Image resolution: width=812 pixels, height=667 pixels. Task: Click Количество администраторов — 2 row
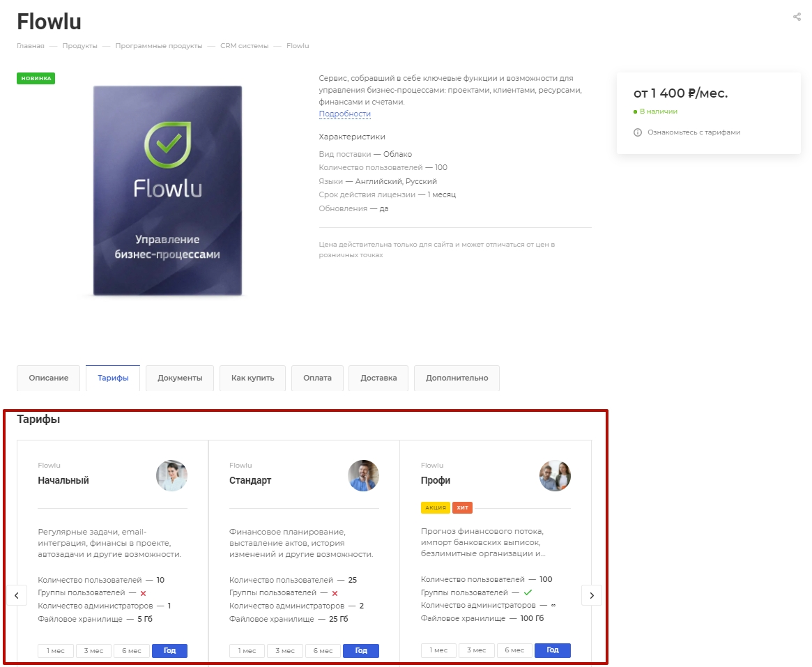pos(297,606)
